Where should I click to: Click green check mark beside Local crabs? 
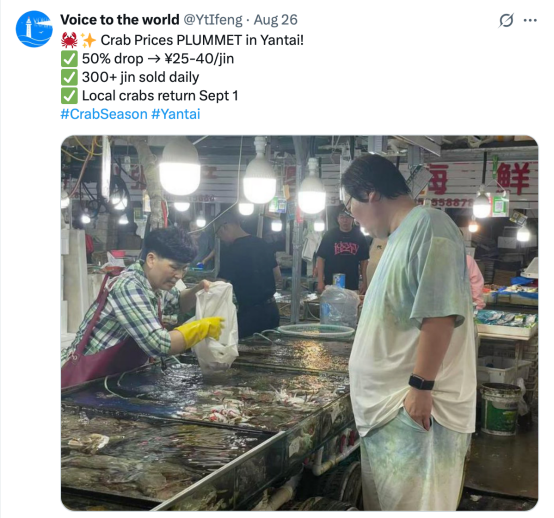click(69, 96)
